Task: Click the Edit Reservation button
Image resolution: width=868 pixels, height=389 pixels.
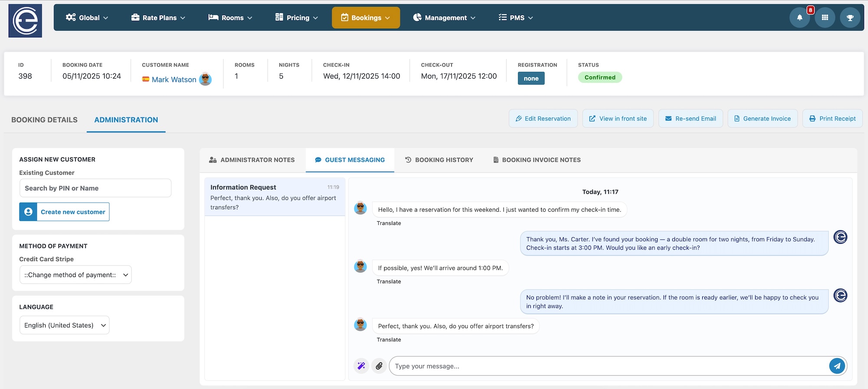Action: pos(543,119)
